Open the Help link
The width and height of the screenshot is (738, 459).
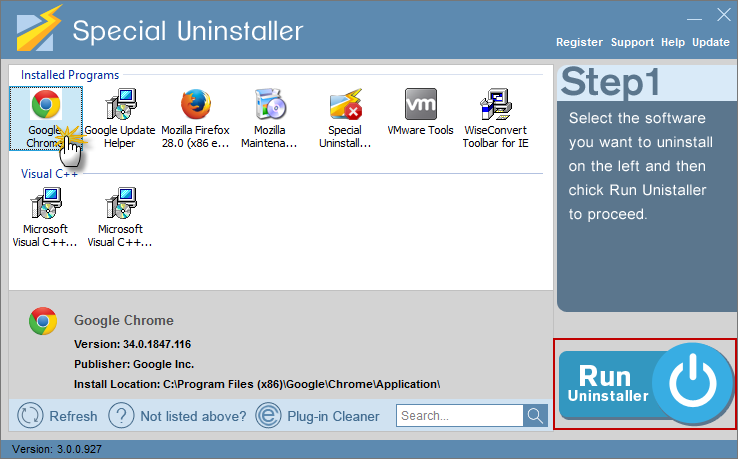[x=673, y=42]
